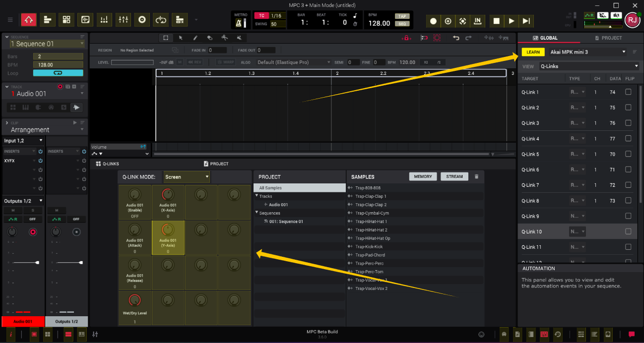Click the Memory button in Samples
This screenshot has height=343, width=644.
click(423, 176)
